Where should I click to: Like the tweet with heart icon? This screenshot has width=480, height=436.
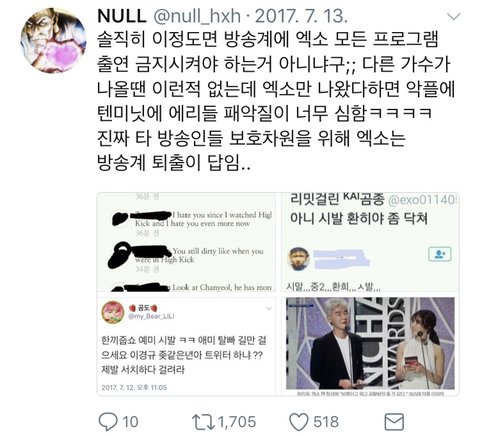299,422
